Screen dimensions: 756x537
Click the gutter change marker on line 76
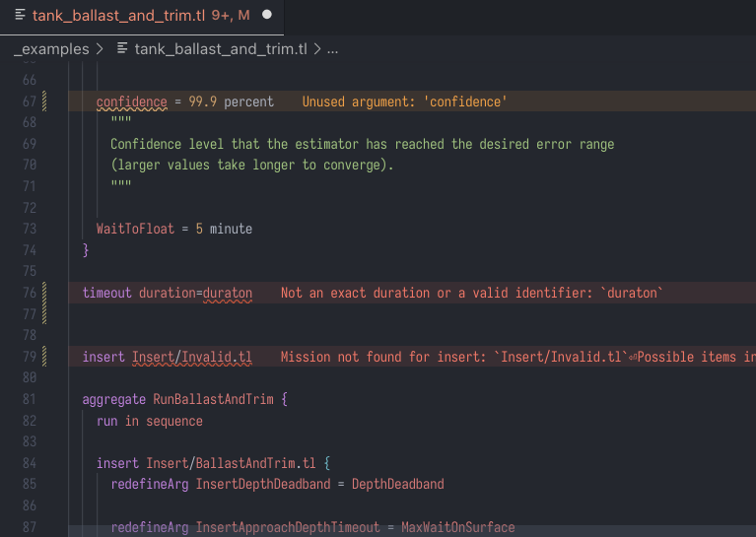point(43,293)
